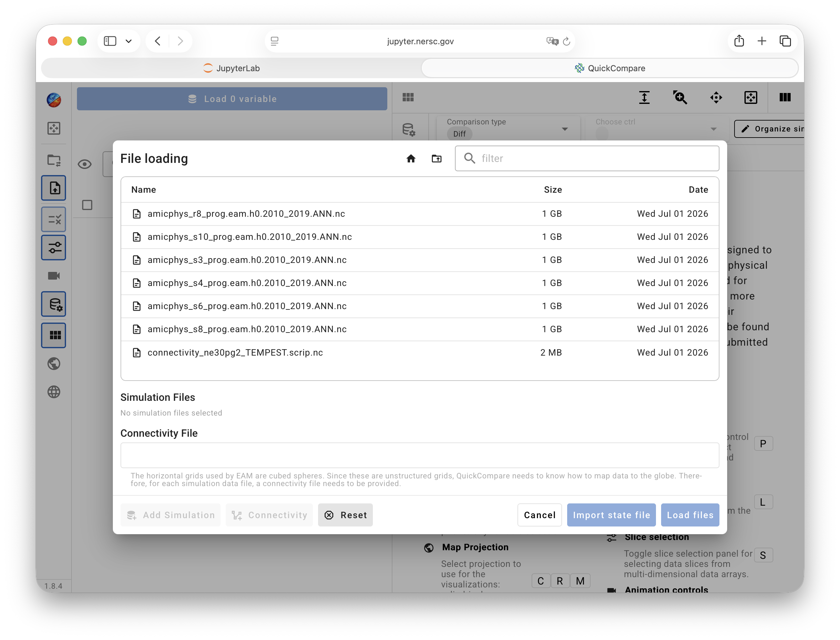Click the Load files button
Viewport: 840px width, 640px height.
(x=690, y=515)
